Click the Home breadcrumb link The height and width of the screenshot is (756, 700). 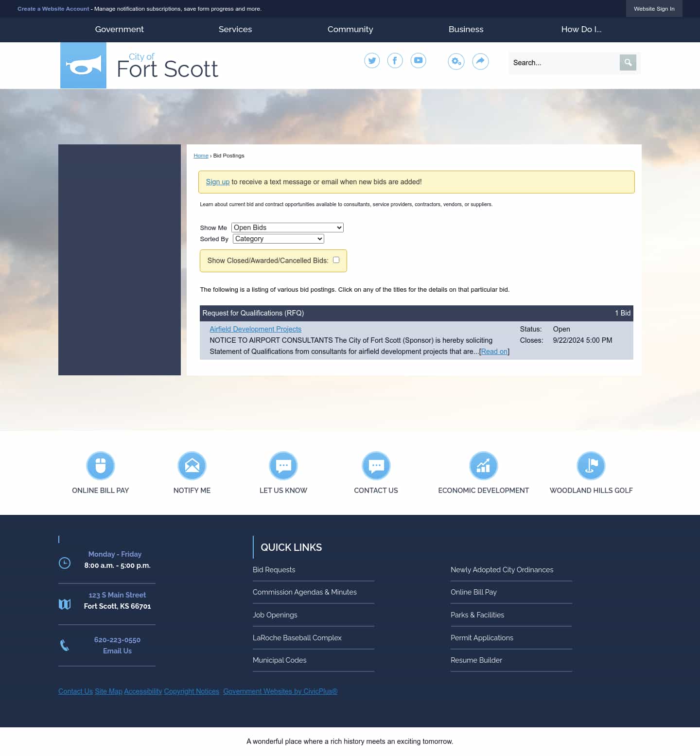[201, 156]
